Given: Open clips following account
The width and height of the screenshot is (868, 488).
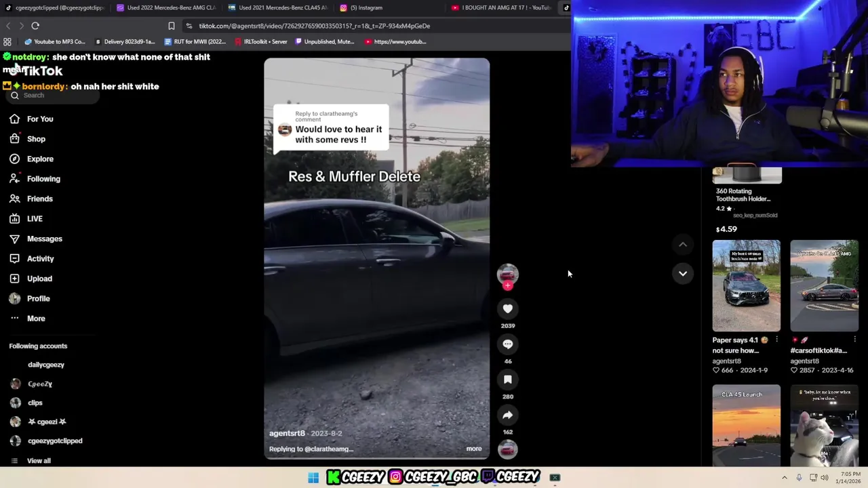Looking at the screenshot, I should tap(35, 403).
